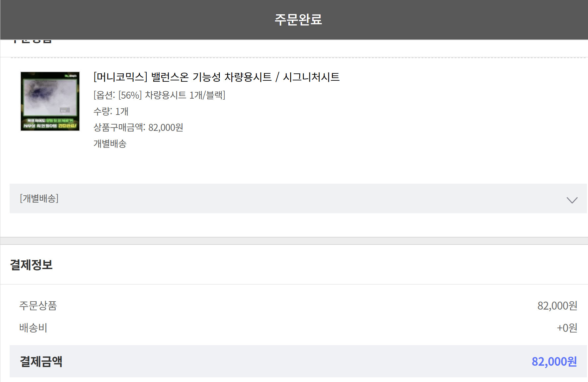Open the [개별배송] delivery section bar
This screenshot has width=588, height=382.
[298, 198]
